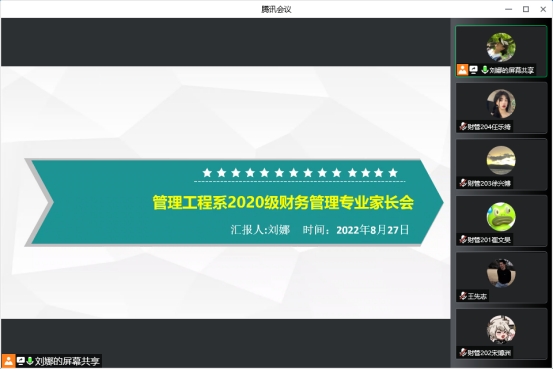Viewport: 553px width, 369px height.
Task: Select the 财管204 participant avatar
Action: (501, 103)
